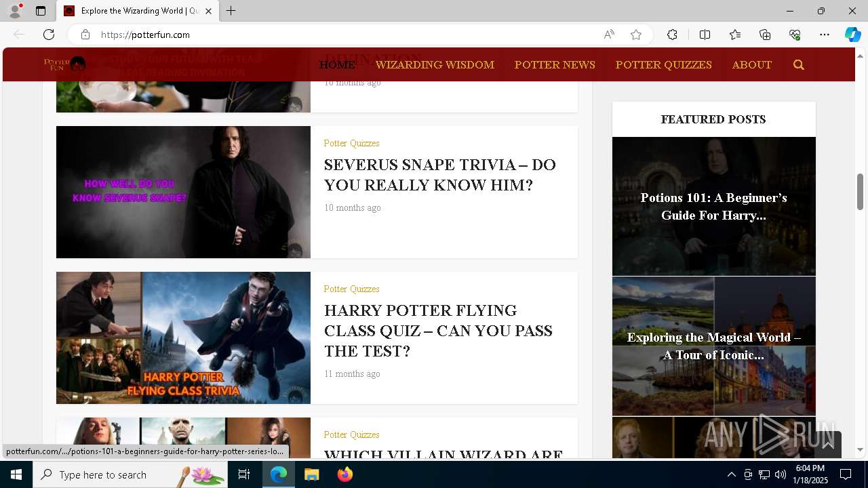This screenshot has height=488, width=868.
Task: Open POTTER NEWS menu item
Action: tap(555, 65)
